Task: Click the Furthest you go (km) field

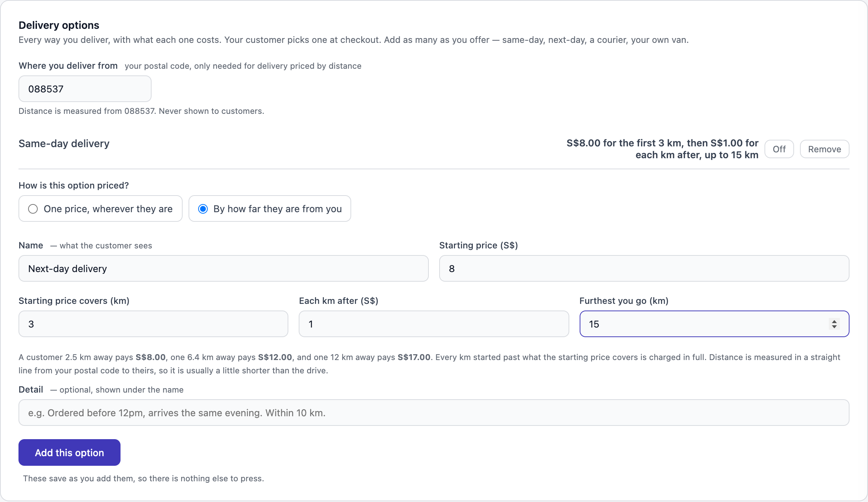Action: [714, 324]
